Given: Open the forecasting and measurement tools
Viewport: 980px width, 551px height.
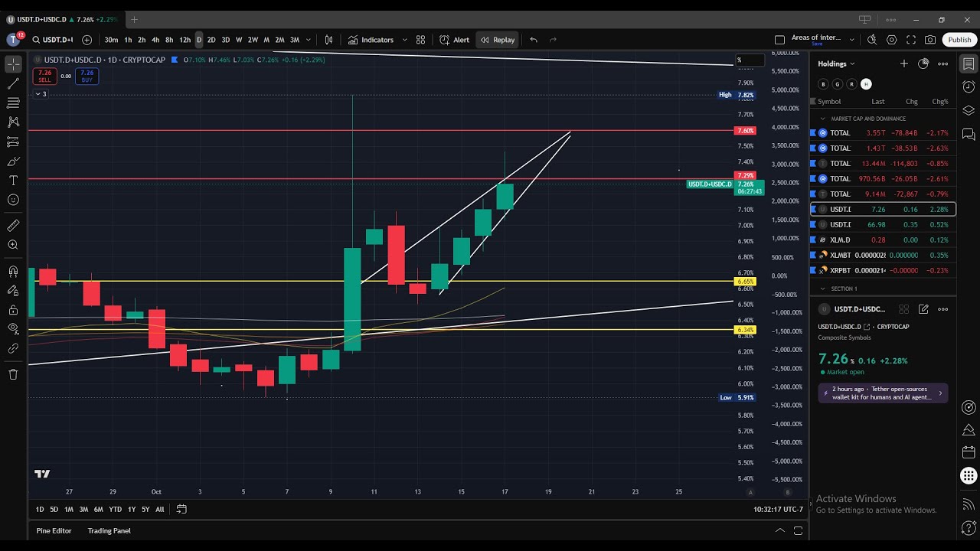Looking at the screenshot, I should click(x=13, y=142).
